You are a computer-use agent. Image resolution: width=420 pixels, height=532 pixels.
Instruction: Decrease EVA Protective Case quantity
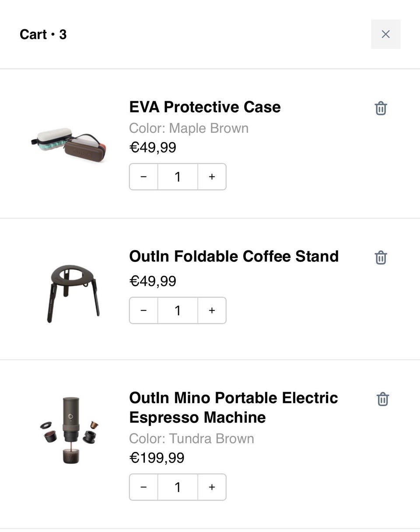click(143, 177)
